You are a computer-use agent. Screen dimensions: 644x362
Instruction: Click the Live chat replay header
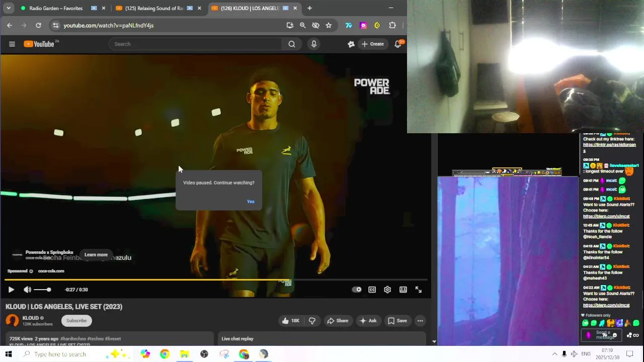pos(237,339)
